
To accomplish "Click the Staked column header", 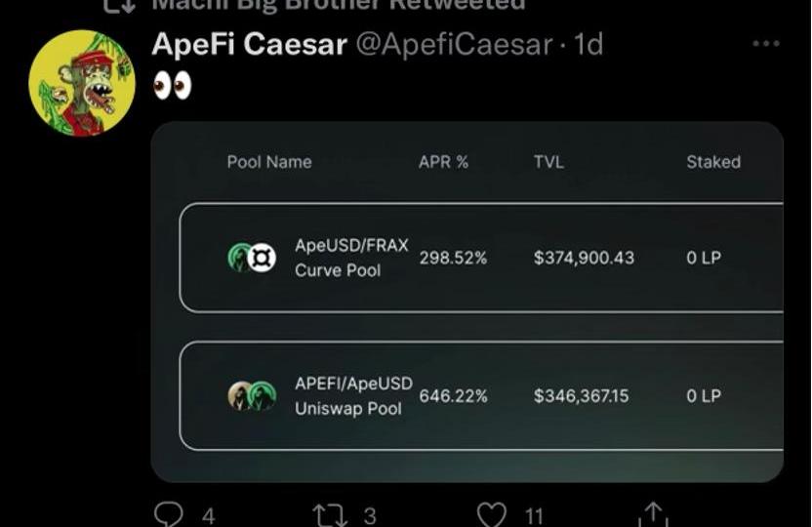I will tap(712, 162).
